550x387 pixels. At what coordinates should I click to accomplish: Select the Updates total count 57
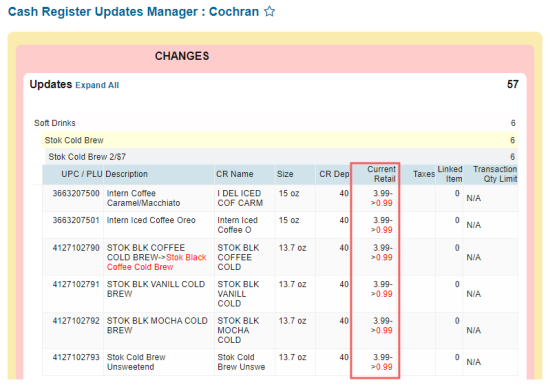(512, 84)
